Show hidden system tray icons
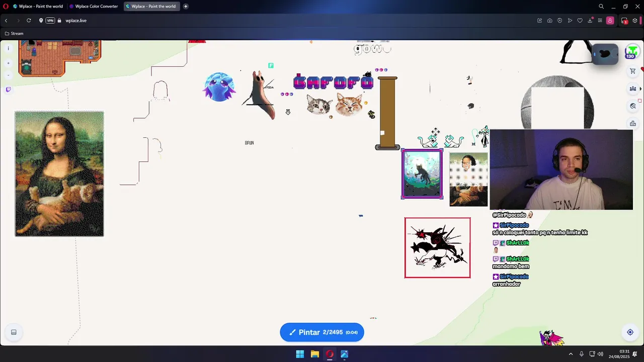This screenshot has height=362, width=644. point(571,354)
